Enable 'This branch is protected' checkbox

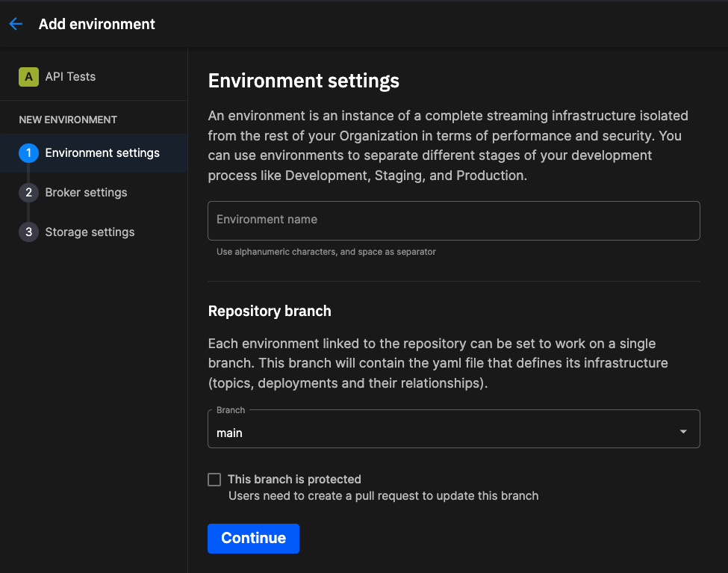(x=215, y=480)
